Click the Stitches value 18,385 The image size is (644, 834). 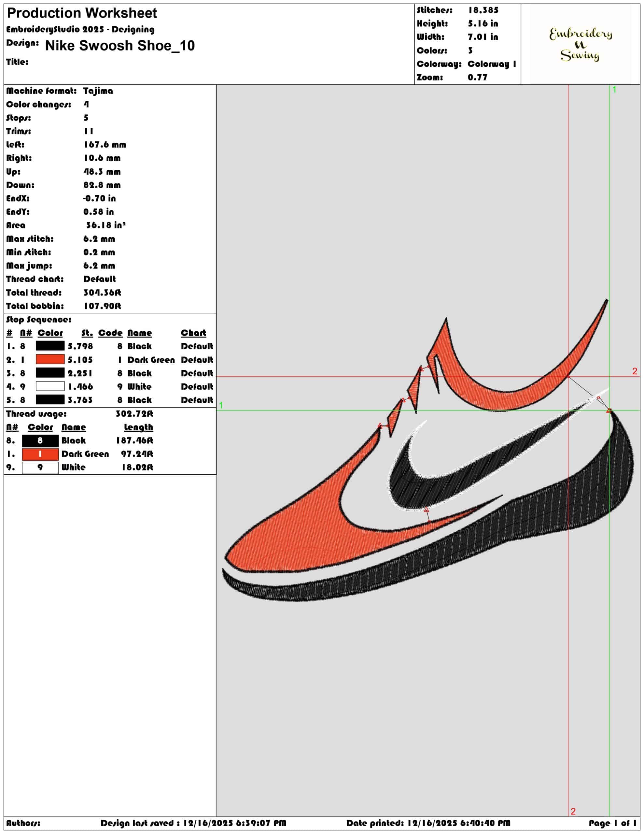pos(483,10)
